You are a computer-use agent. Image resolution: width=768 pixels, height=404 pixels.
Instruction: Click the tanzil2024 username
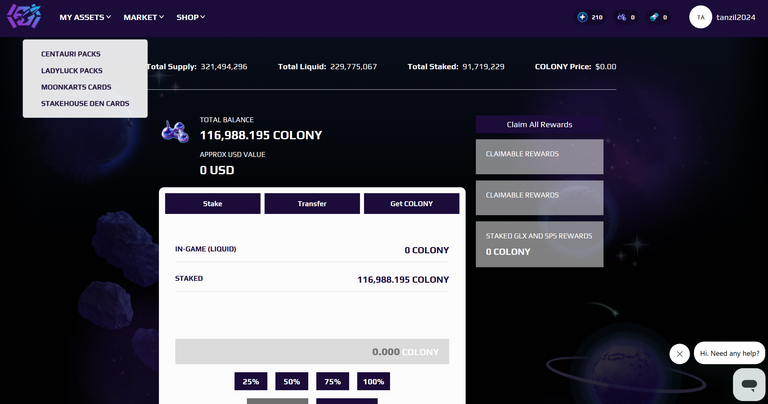736,17
